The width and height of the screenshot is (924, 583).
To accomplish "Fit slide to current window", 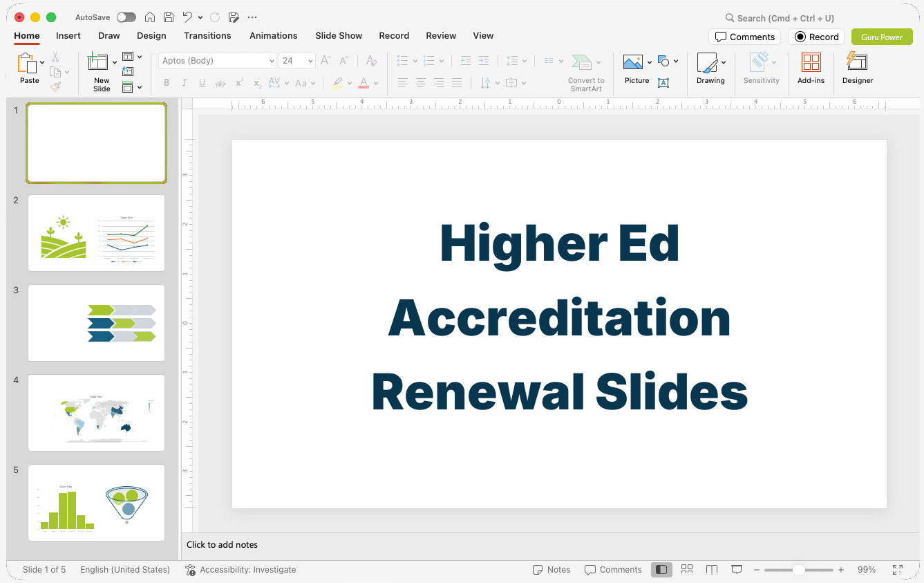I will [x=898, y=570].
